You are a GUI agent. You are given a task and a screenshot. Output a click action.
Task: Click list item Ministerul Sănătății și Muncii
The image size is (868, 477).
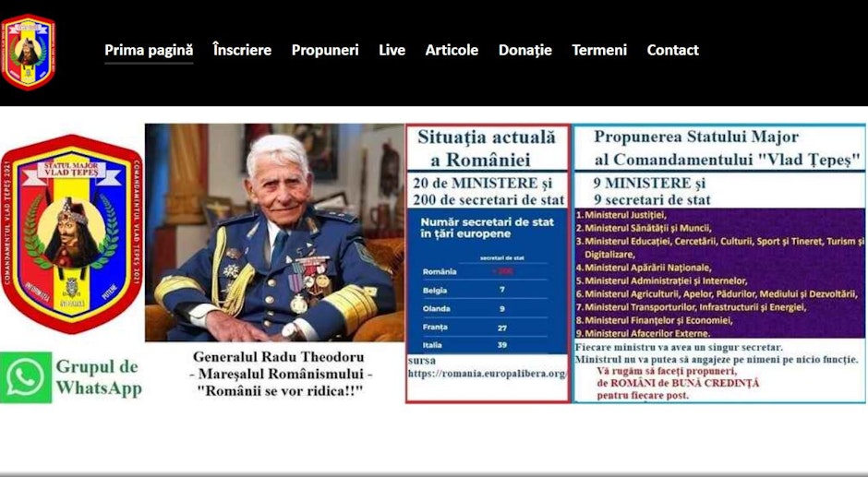(644, 228)
